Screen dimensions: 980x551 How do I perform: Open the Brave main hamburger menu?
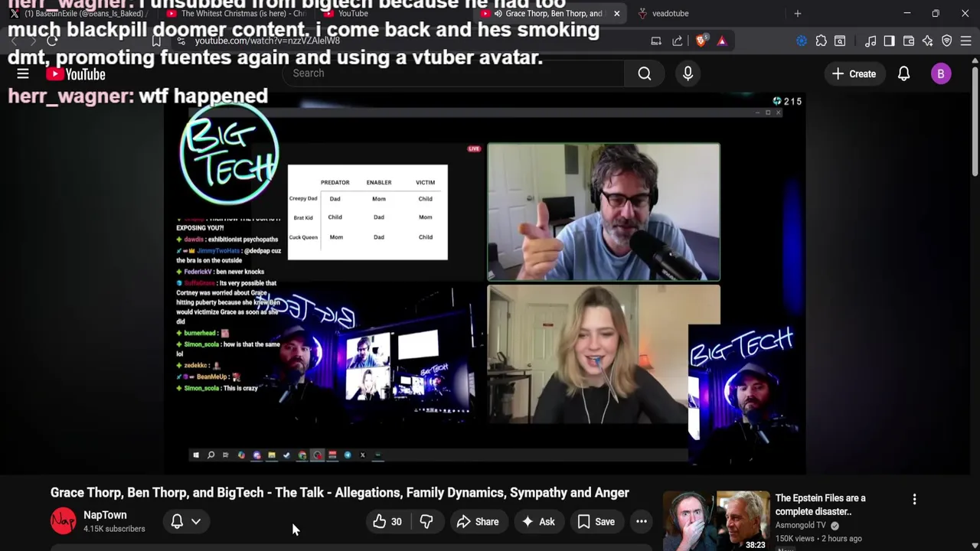(965, 41)
